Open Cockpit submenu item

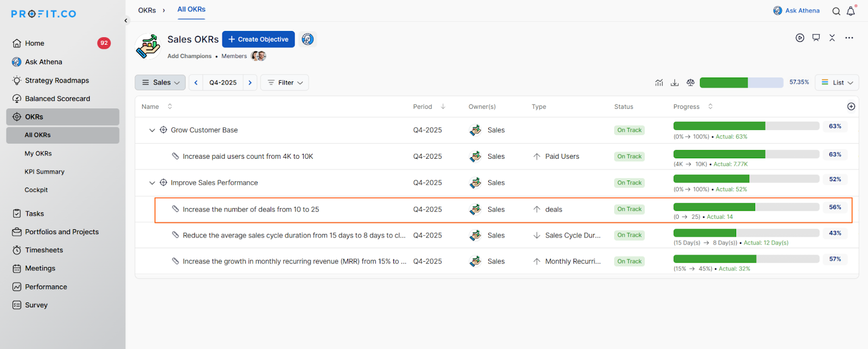point(36,190)
